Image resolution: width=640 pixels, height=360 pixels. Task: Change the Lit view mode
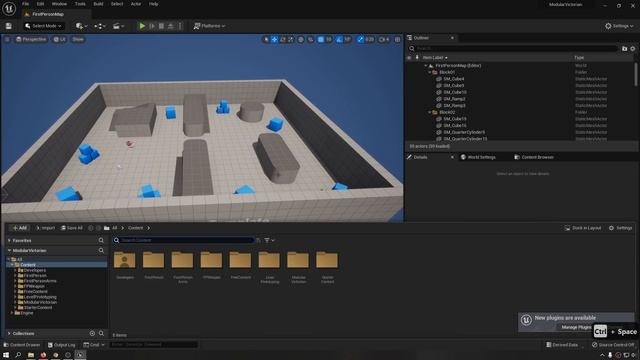tap(60, 39)
